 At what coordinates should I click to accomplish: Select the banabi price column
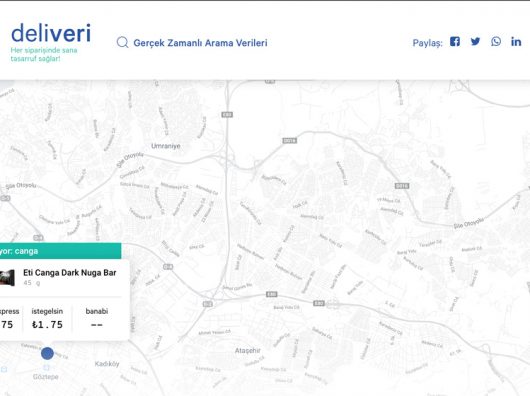pyautogui.click(x=97, y=318)
